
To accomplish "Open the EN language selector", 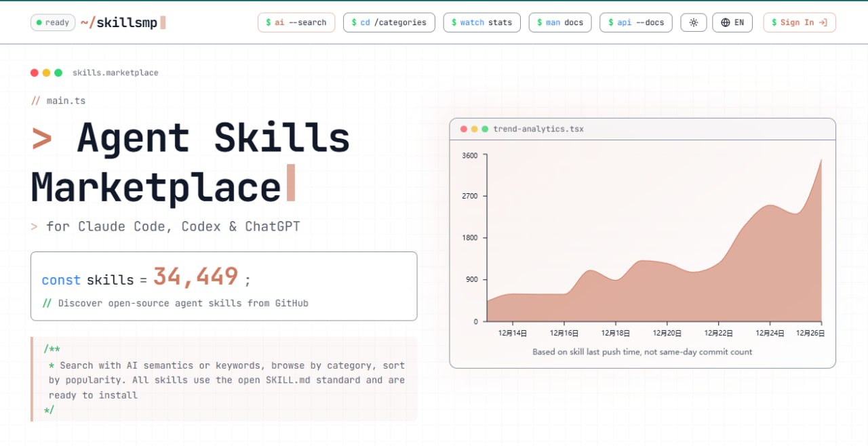I will coord(732,22).
